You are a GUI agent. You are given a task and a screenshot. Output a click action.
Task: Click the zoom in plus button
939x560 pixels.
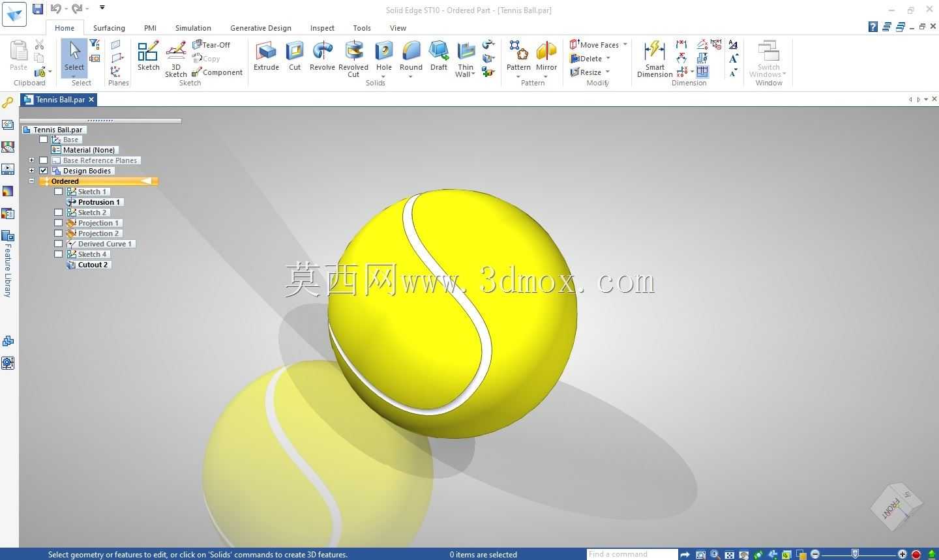902,555
